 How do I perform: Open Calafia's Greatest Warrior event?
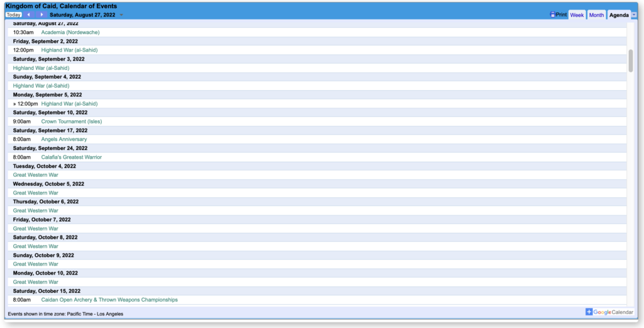pyautogui.click(x=72, y=157)
